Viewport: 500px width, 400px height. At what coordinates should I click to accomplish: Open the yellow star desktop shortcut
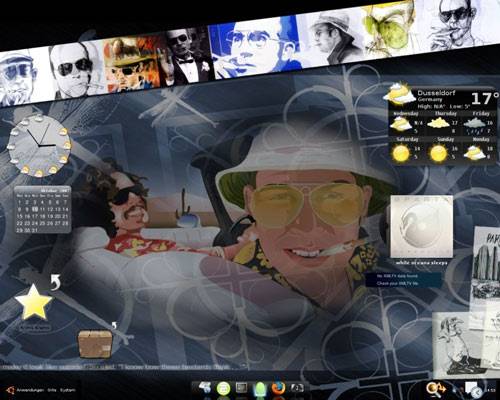coord(33,302)
